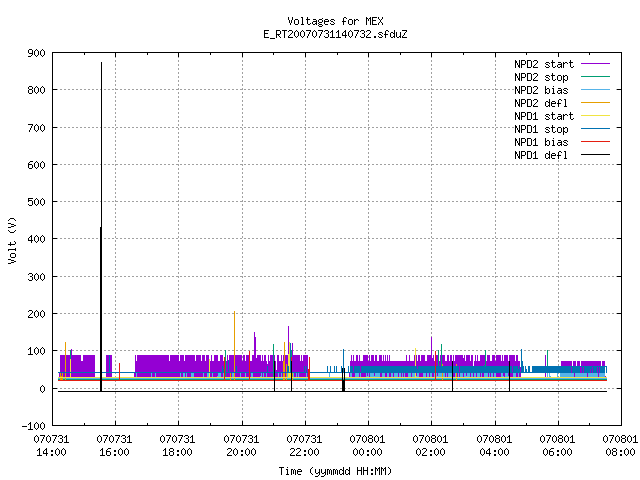Click the 'NPD1 stop' legend label

click(541, 129)
